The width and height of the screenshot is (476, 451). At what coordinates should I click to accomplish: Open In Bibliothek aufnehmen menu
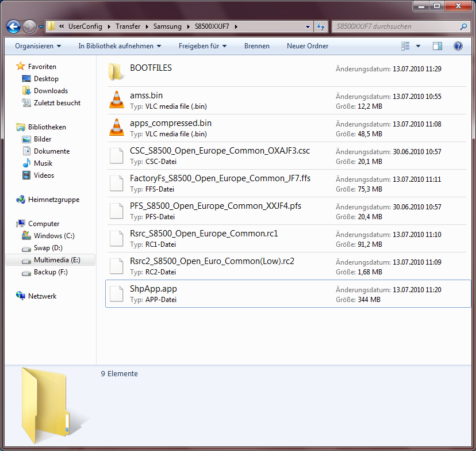click(x=120, y=46)
